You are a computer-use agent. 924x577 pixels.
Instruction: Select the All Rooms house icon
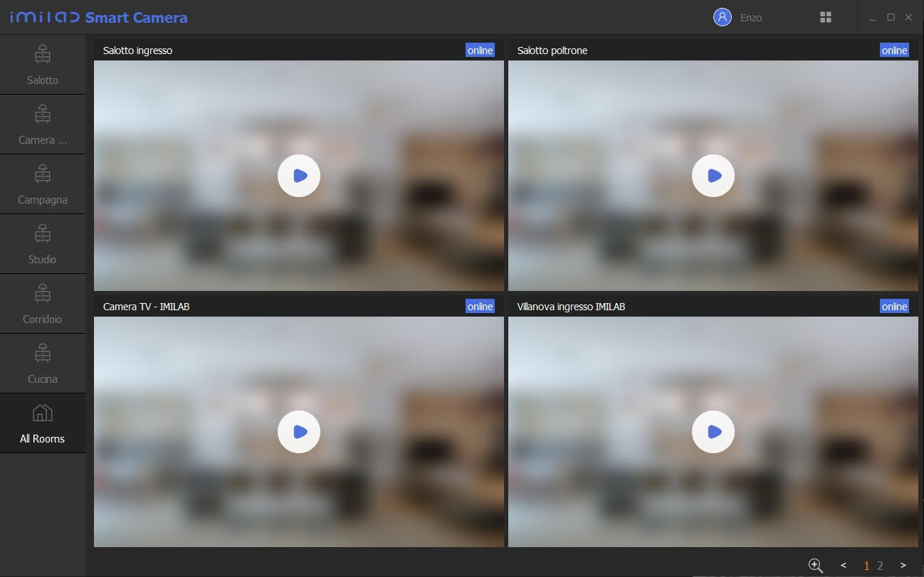tap(43, 413)
